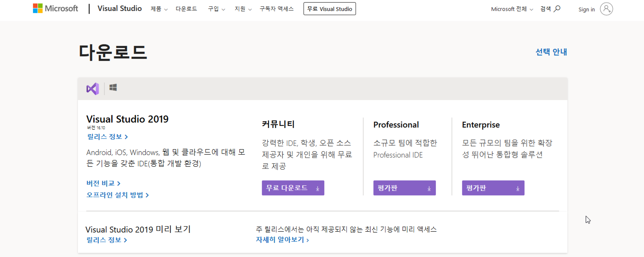Click the user account avatar icon

(606, 9)
